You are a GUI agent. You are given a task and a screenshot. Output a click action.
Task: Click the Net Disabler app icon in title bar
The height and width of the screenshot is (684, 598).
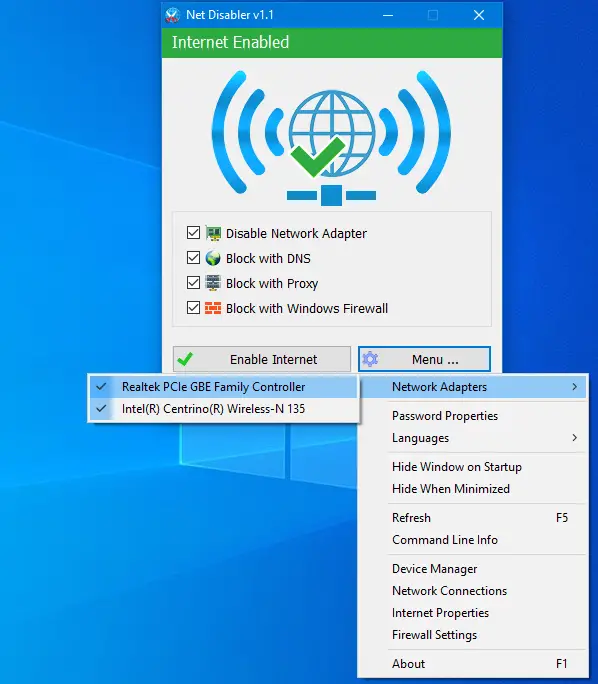coord(173,15)
